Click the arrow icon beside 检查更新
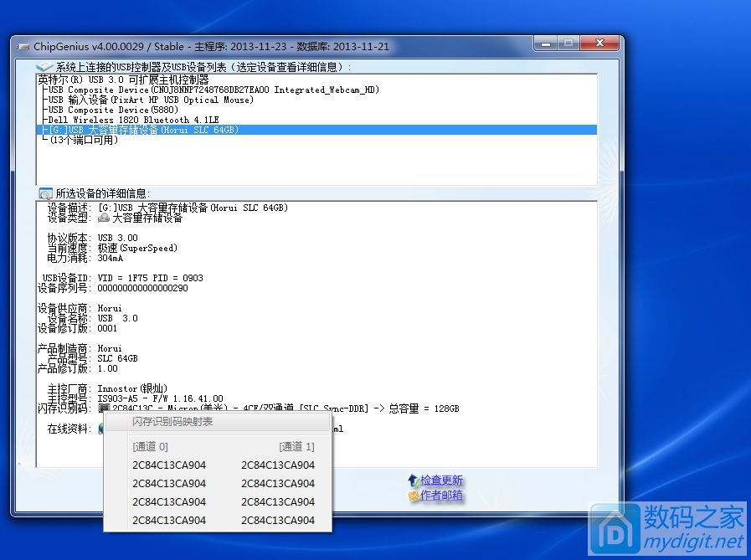 (x=414, y=480)
